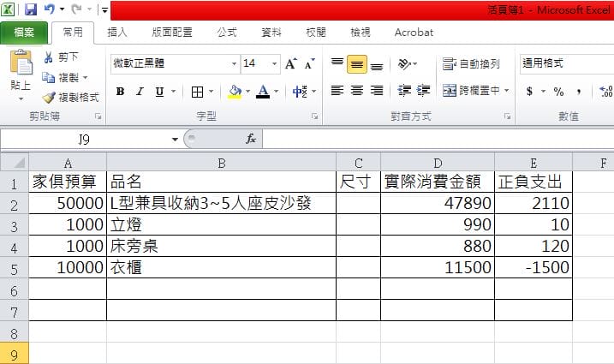
Task: Select cell 衣櫃
Action: point(221,268)
